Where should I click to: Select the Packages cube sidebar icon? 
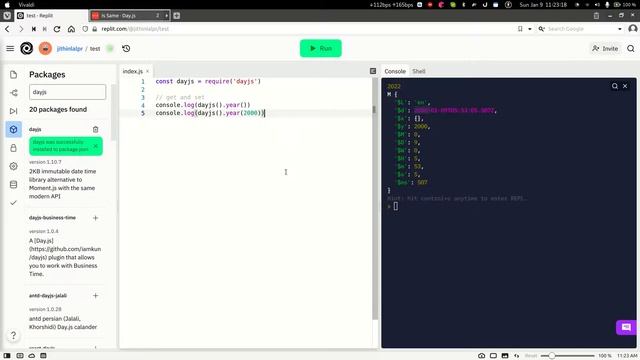coord(13,129)
